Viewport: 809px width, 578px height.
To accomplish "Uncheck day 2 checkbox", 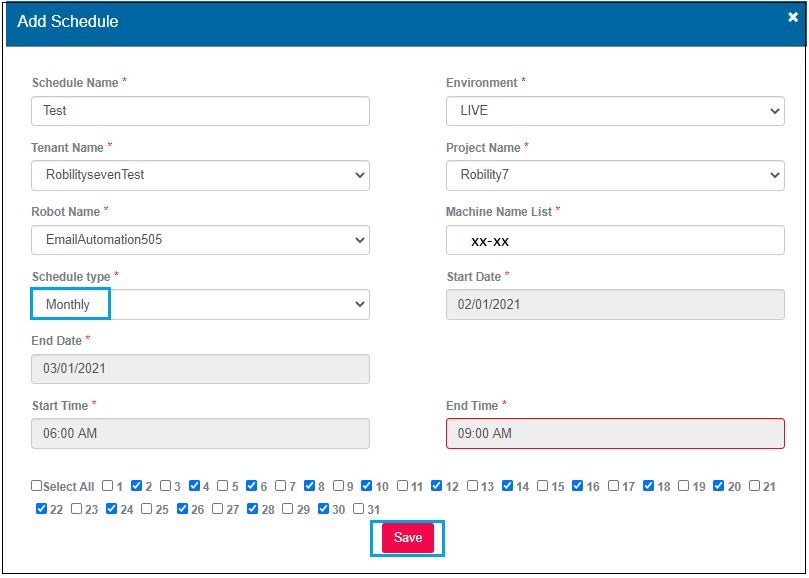I will tap(137, 486).
